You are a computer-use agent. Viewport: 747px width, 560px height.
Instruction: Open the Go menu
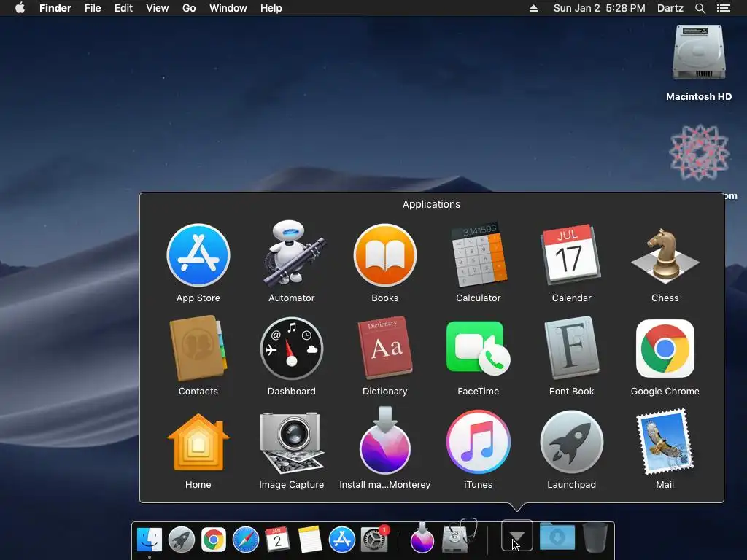coord(189,8)
